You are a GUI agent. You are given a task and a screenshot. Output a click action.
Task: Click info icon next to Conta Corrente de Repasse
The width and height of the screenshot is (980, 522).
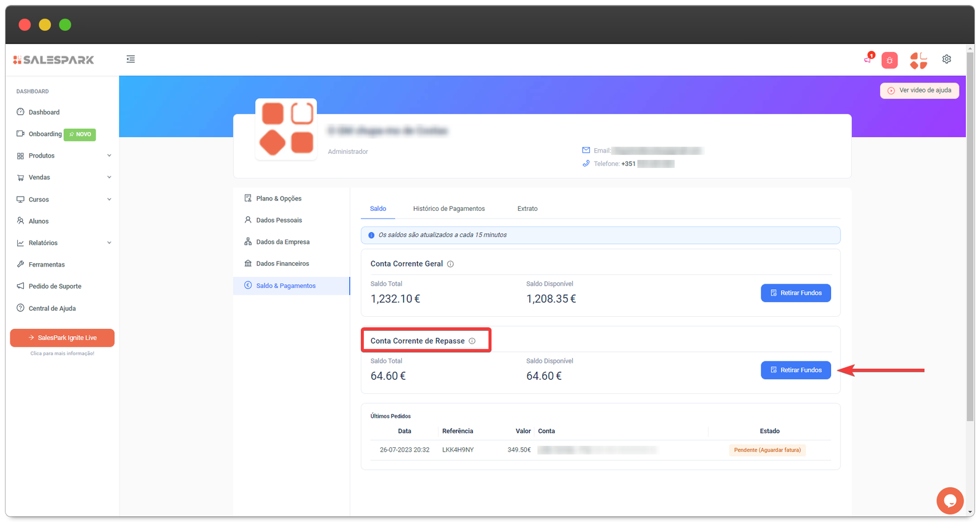tap(472, 341)
